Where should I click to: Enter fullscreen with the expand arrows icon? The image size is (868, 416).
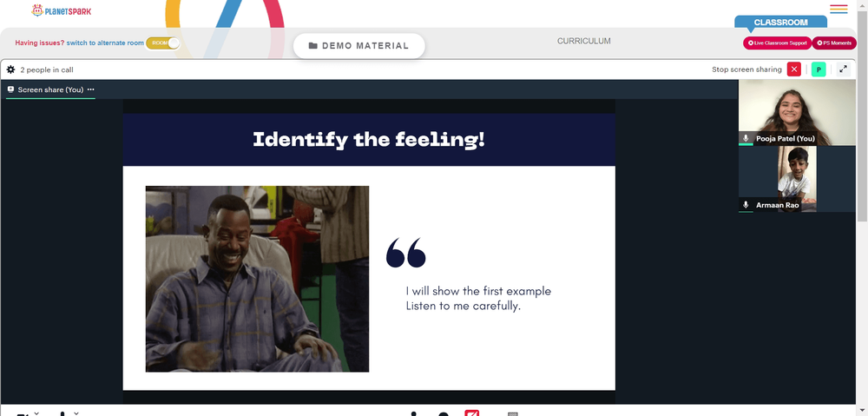[x=843, y=69]
